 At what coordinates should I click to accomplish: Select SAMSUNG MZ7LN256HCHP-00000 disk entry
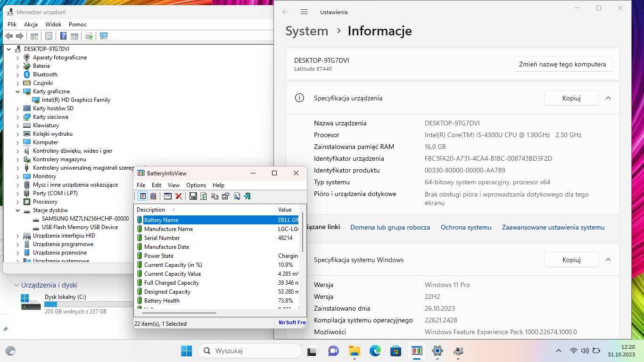[x=85, y=219]
